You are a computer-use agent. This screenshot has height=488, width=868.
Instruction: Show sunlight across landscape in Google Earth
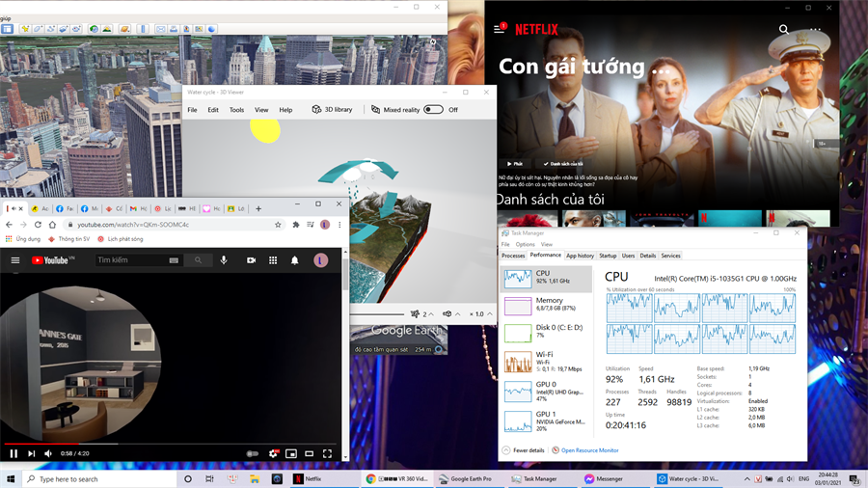[x=107, y=29]
